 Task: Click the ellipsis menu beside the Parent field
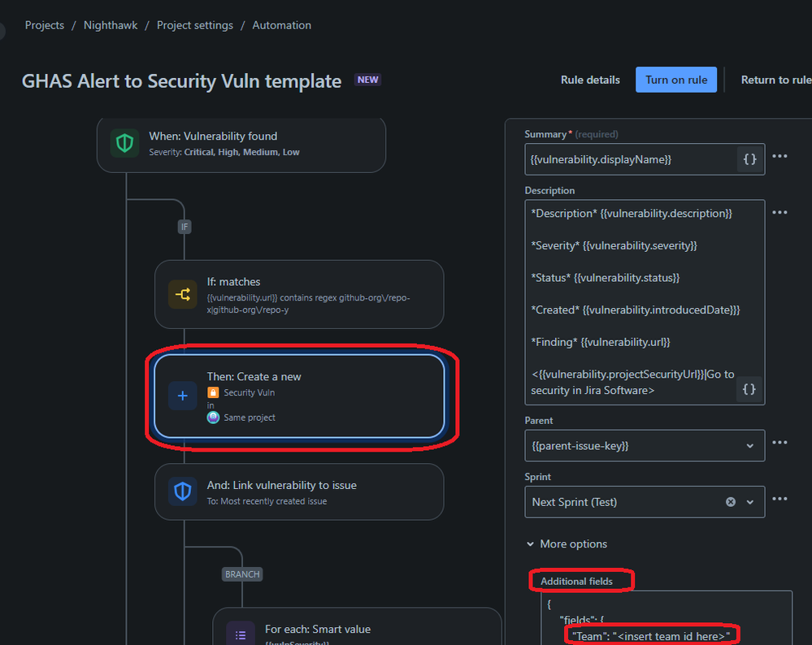pos(779,442)
